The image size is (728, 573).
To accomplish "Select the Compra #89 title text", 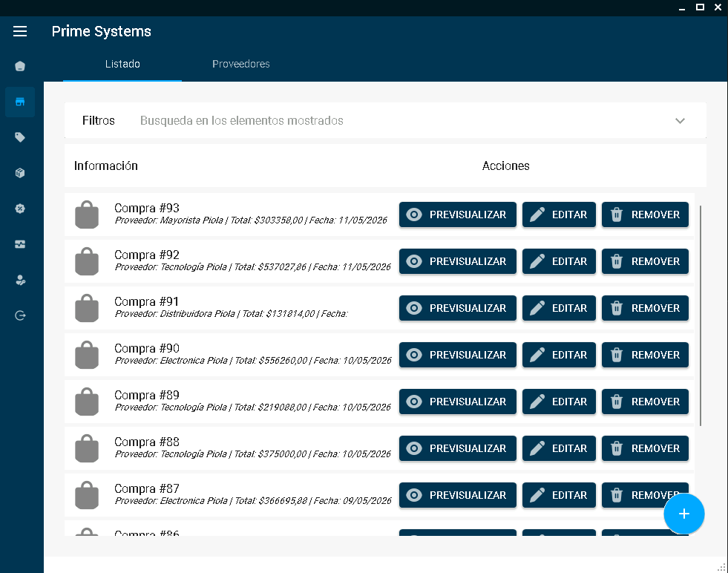I will [x=147, y=395].
